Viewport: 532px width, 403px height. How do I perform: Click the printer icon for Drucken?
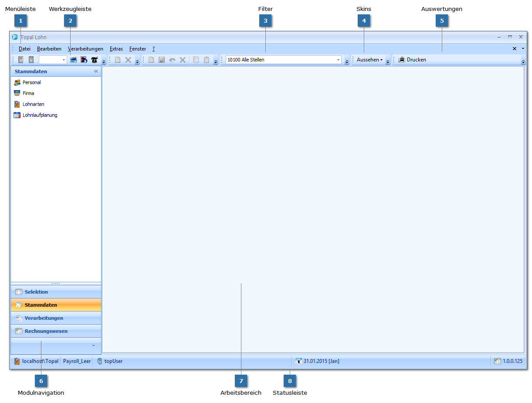402,60
